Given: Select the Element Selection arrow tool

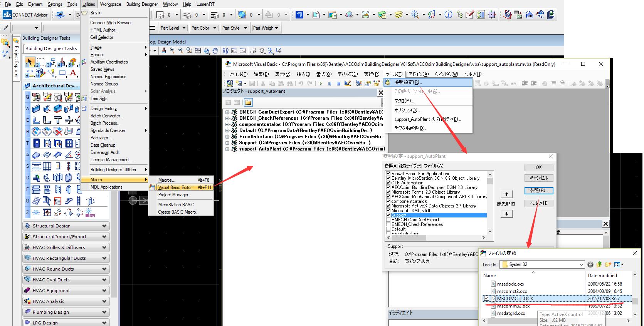Looking at the screenshot, I should point(29,62).
